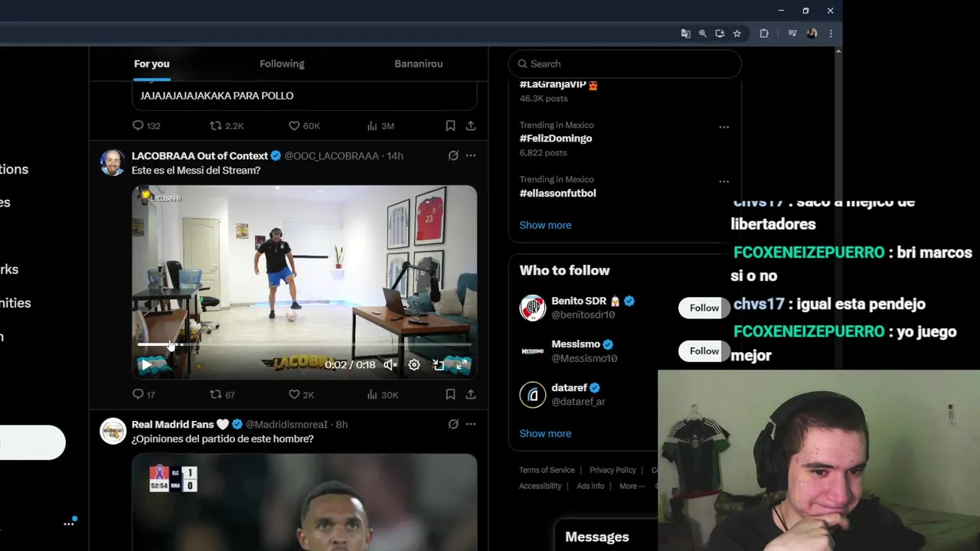Open LACOBRAAA Out of Context profile avatar
This screenshot has width=980, height=551.
tap(113, 162)
